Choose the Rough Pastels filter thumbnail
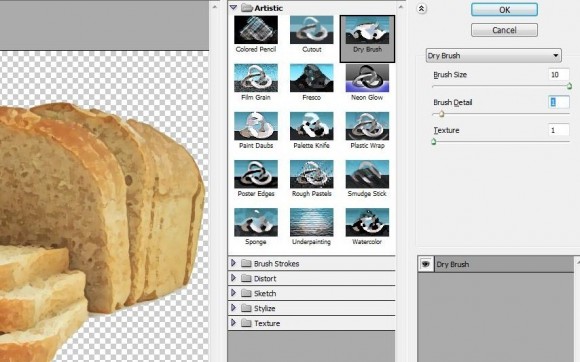 [311, 174]
